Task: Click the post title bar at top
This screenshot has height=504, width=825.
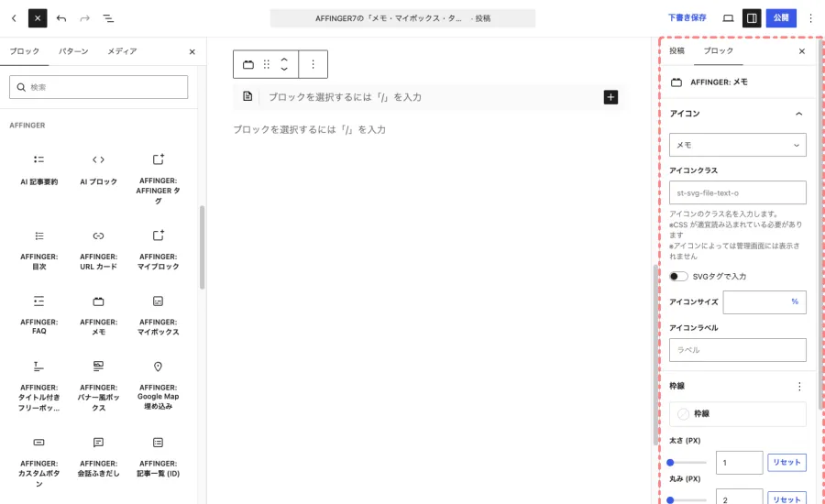Action: (402, 18)
